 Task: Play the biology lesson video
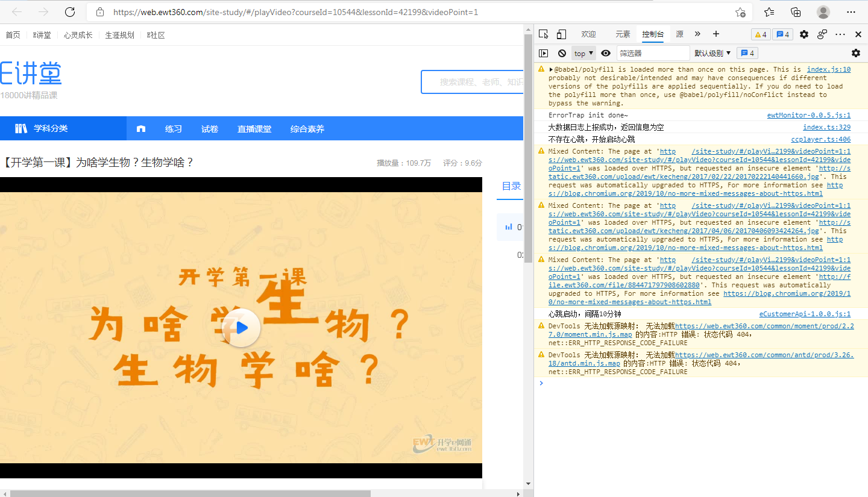(241, 327)
